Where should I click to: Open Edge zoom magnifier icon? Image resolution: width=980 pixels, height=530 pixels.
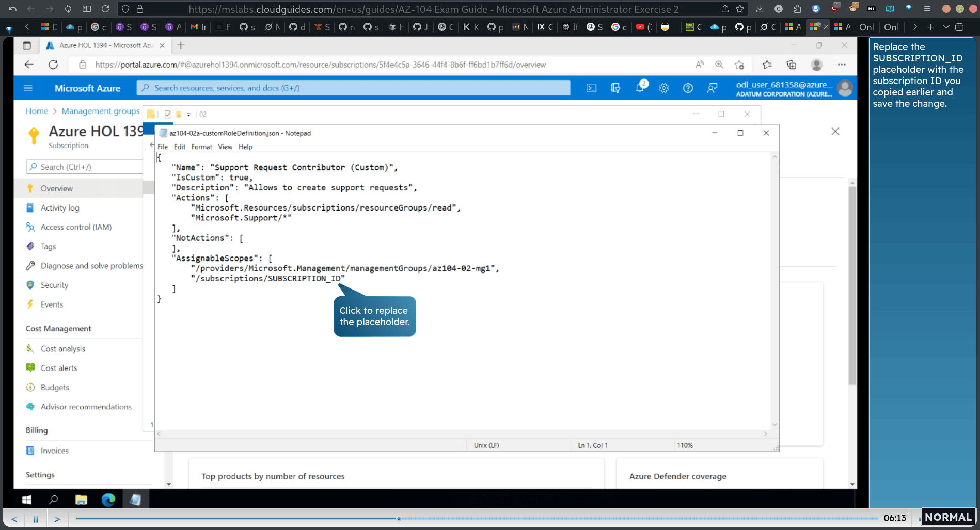pos(719,65)
